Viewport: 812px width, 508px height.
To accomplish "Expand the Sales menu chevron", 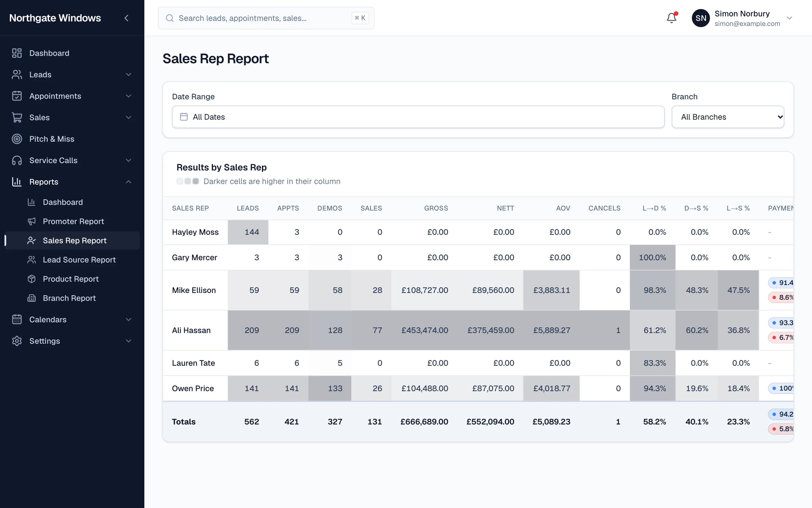I will [129, 118].
